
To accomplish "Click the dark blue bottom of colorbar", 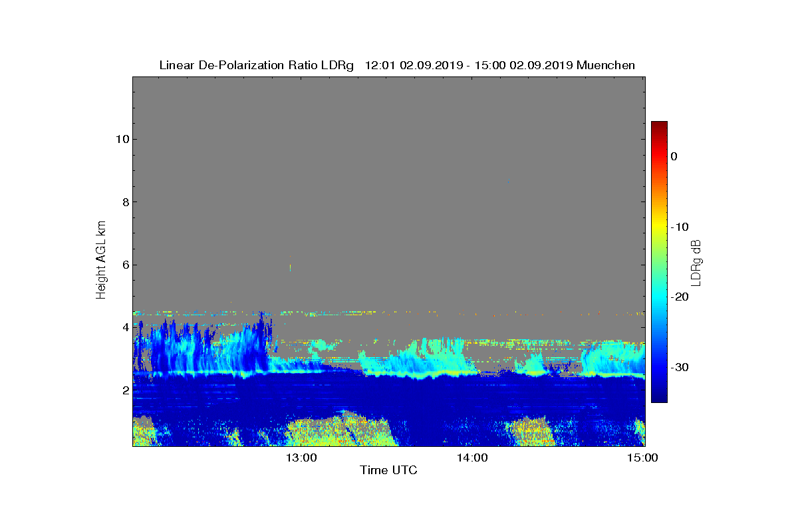I will (x=659, y=397).
